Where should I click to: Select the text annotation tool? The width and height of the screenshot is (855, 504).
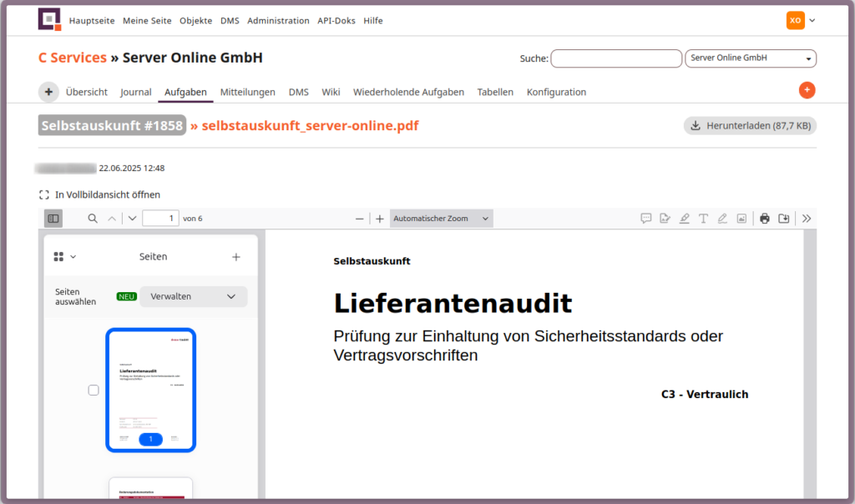click(703, 219)
